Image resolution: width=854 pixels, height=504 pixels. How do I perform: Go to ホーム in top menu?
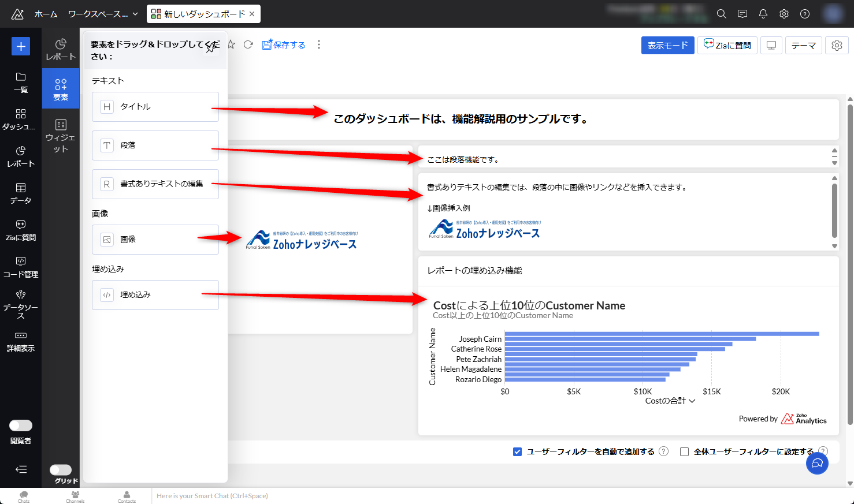[46, 14]
